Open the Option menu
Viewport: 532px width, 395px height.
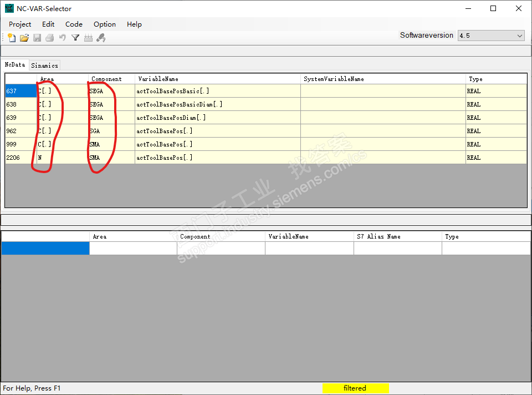(x=105, y=24)
